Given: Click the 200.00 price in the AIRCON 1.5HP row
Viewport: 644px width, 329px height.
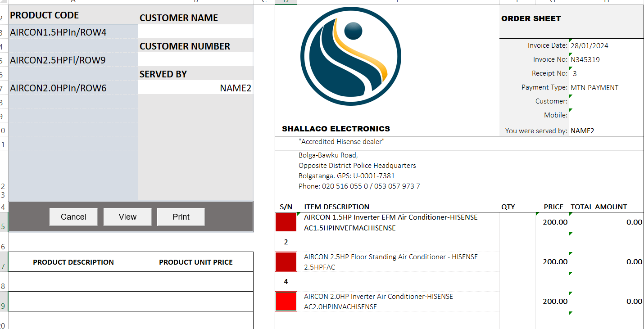Looking at the screenshot, I should [x=555, y=222].
